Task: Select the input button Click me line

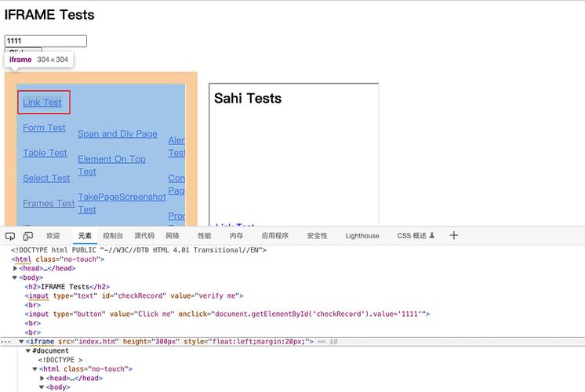Action: point(227,314)
